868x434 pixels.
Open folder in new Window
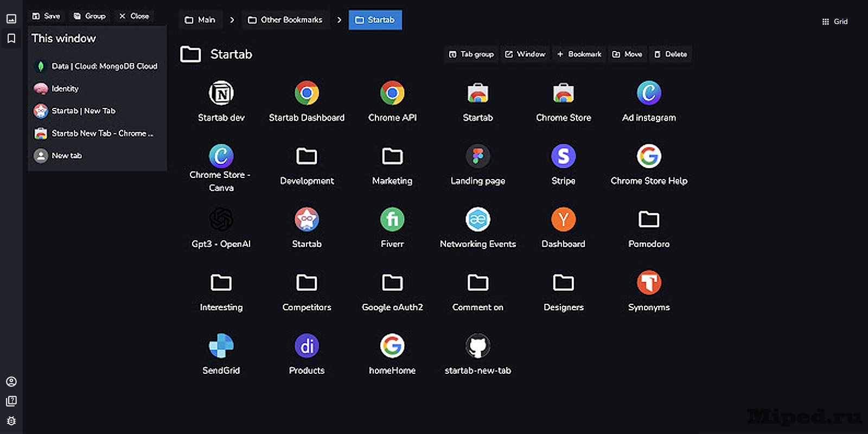point(525,54)
